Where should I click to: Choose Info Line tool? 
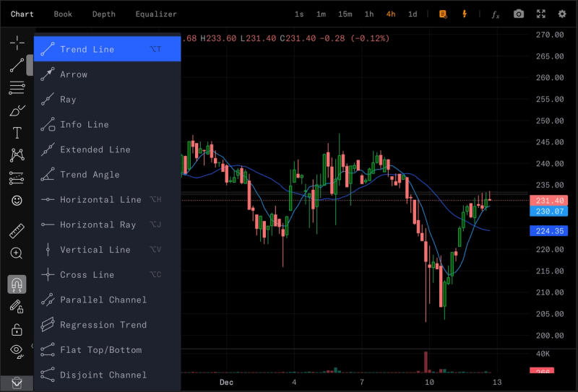(107, 124)
